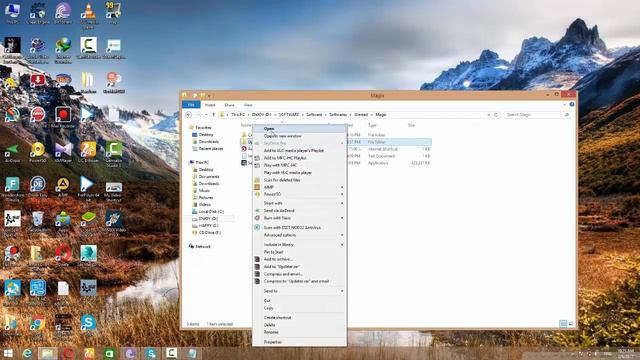Switch to large icons view button

571,324
